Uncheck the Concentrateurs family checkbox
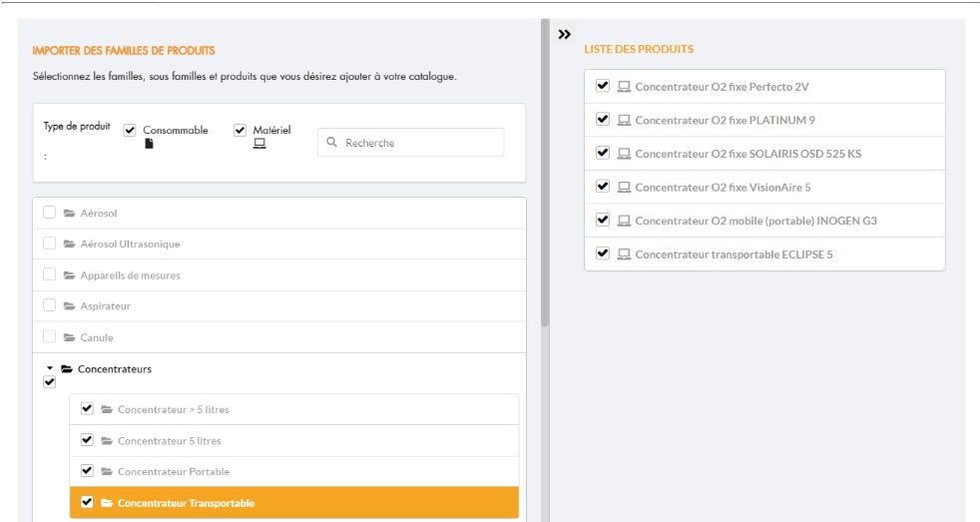 (x=49, y=382)
